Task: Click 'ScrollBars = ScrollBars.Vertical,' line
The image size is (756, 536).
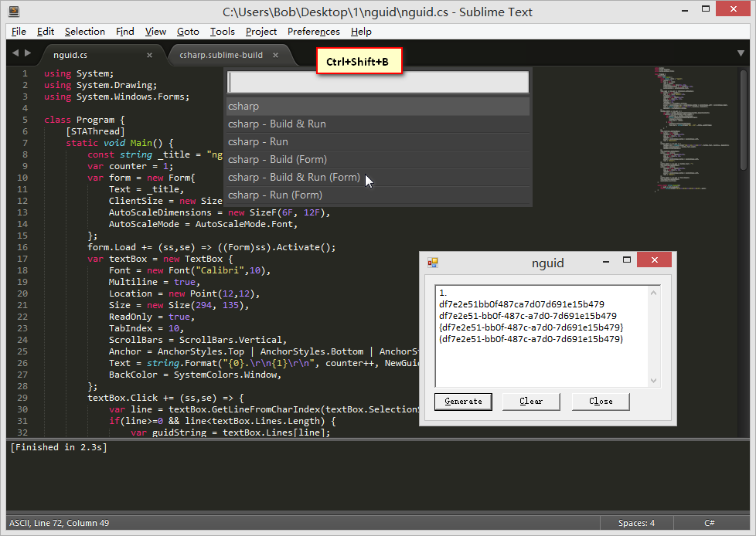Action: tap(198, 340)
